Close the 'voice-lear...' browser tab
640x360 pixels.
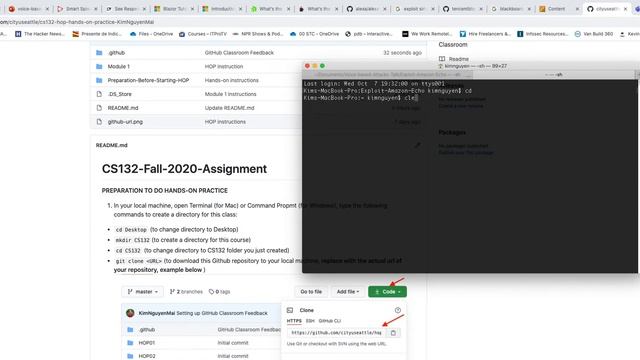[x=47, y=9]
